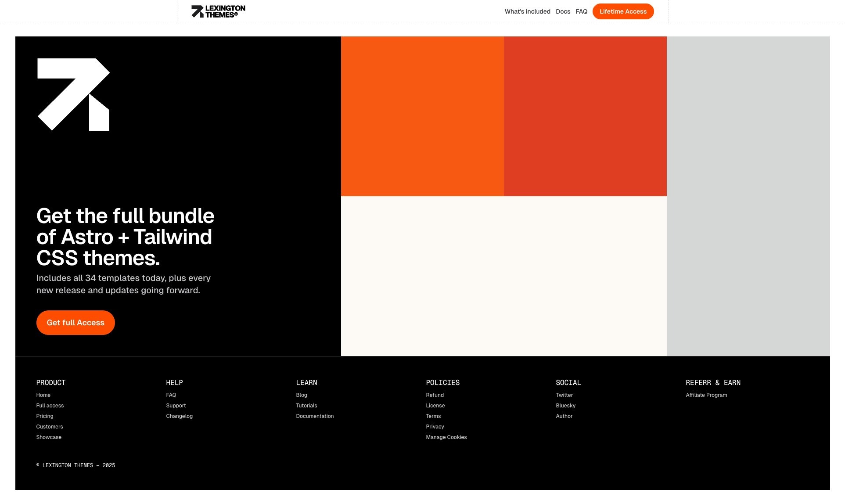The height and width of the screenshot is (504, 845).
Task: Visit the Customers page
Action: [x=49, y=426]
